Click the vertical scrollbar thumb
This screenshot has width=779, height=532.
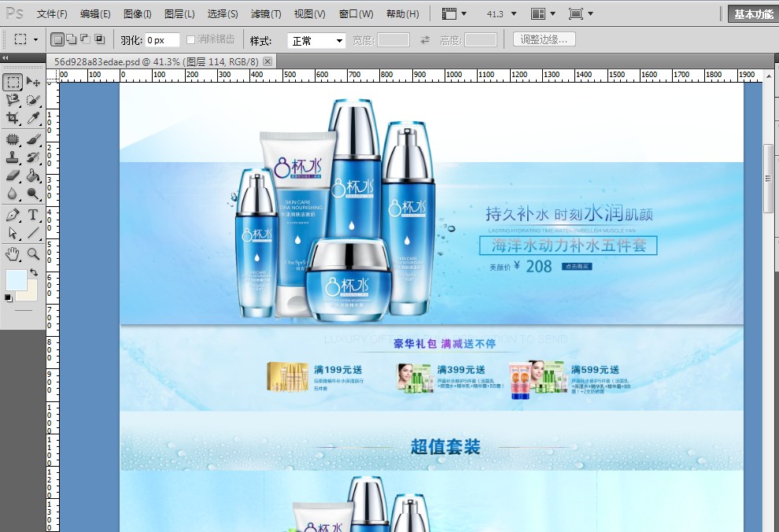[768, 179]
